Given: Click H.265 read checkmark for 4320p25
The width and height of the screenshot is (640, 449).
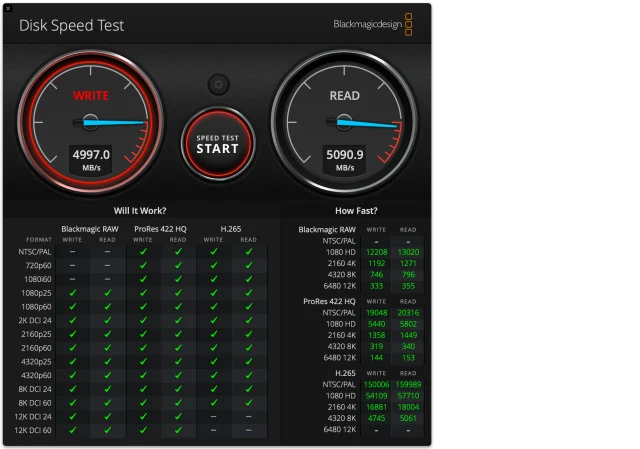Looking at the screenshot, I should coord(249,361).
